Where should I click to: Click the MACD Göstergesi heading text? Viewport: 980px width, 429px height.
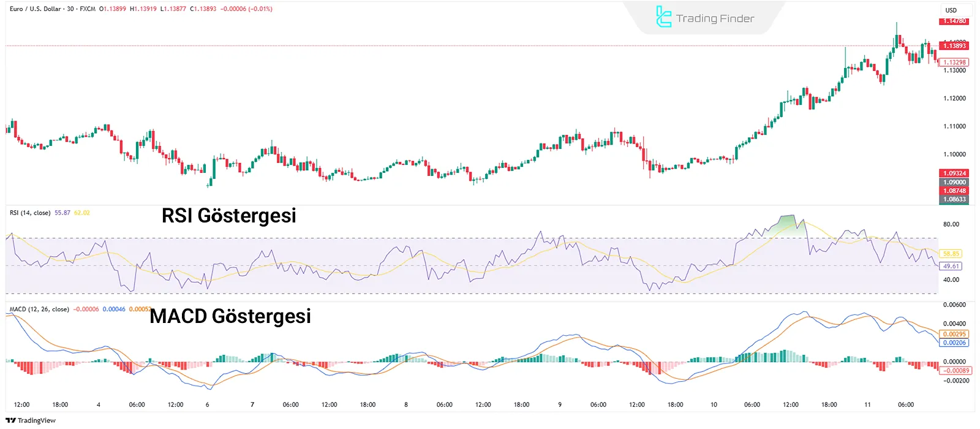[230, 316]
